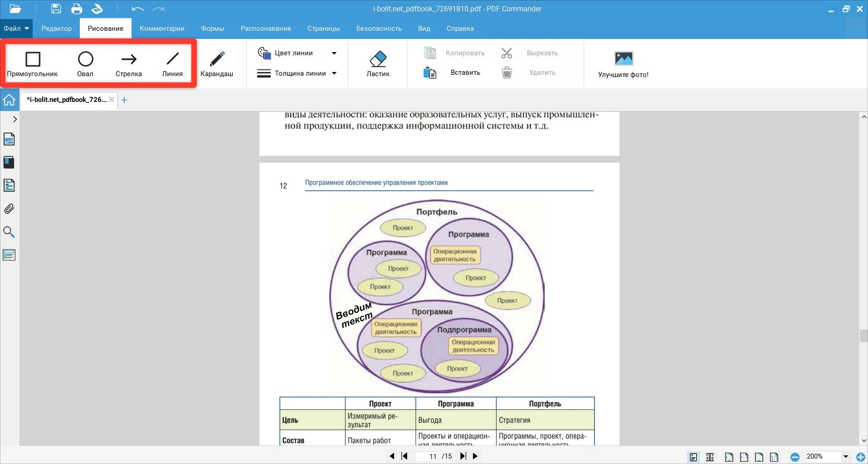Click the Вставить paste button
The height and width of the screenshot is (464, 868).
[x=465, y=72]
